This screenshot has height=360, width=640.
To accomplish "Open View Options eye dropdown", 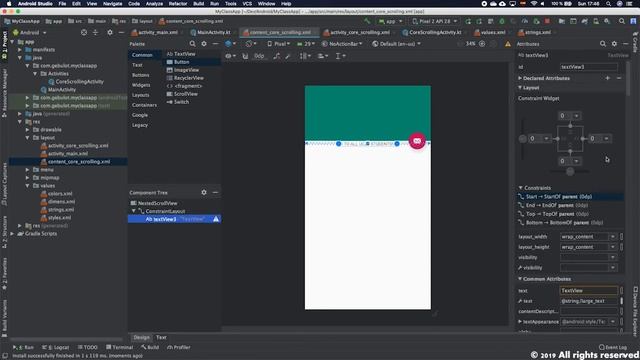I will 231,56.
